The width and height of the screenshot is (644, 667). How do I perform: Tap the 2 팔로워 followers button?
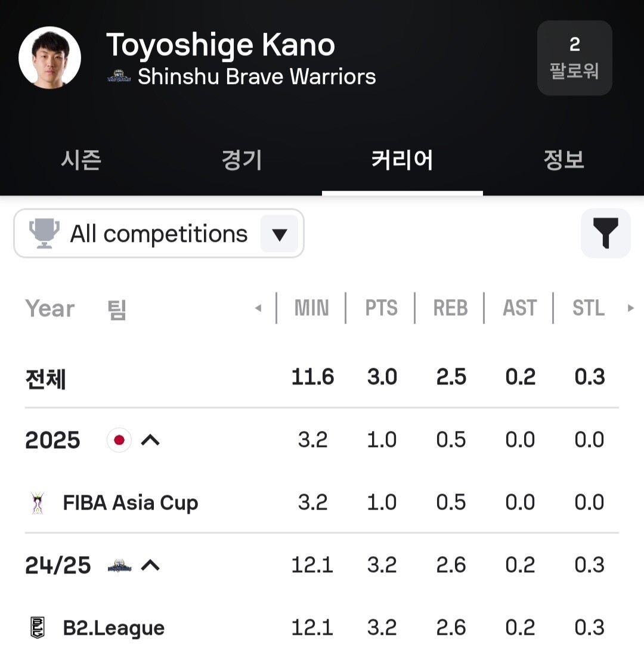[x=575, y=58]
